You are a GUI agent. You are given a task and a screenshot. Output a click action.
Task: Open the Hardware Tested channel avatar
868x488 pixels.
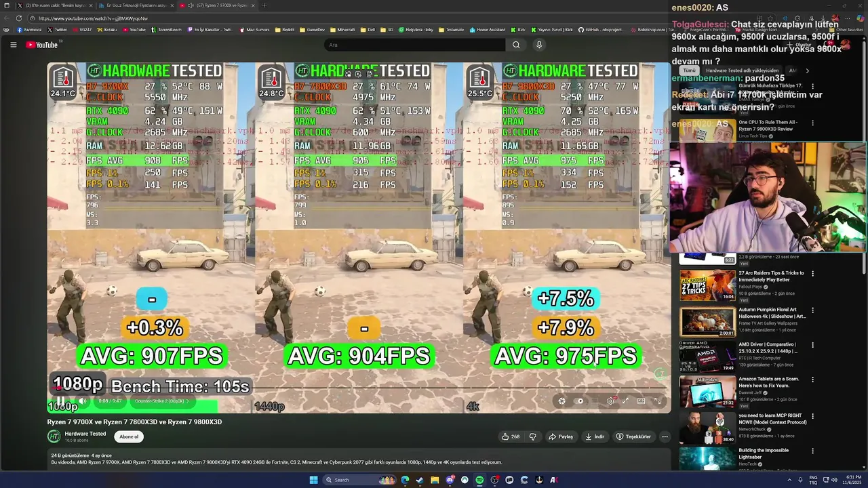[54, 436]
